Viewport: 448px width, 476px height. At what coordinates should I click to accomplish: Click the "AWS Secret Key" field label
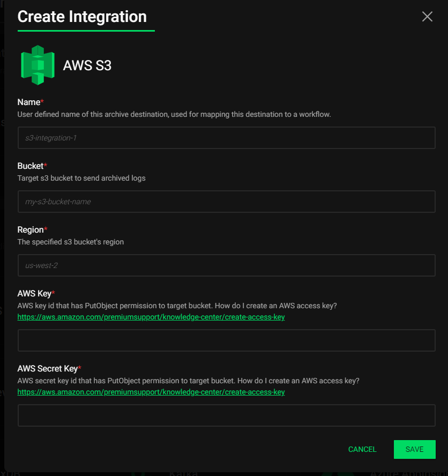coord(48,369)
